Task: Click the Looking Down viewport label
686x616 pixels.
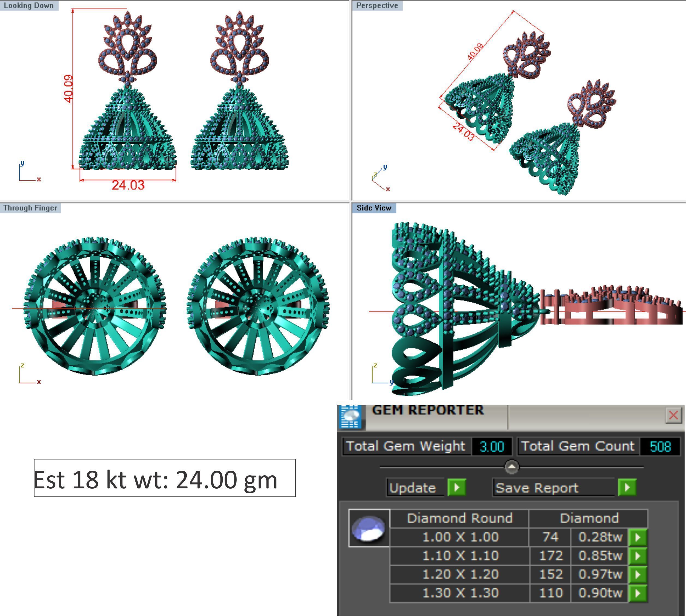Action: click(x=29, y=5)
